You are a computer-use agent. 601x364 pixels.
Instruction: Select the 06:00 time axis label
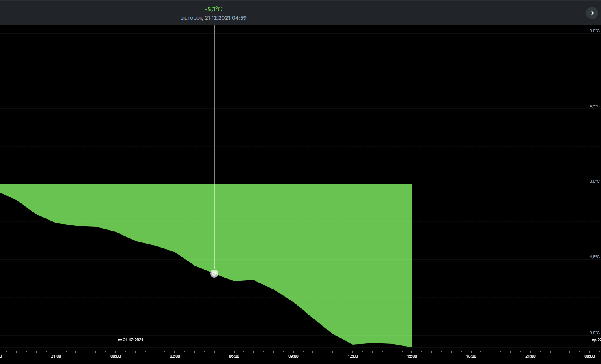pos(234,356)
